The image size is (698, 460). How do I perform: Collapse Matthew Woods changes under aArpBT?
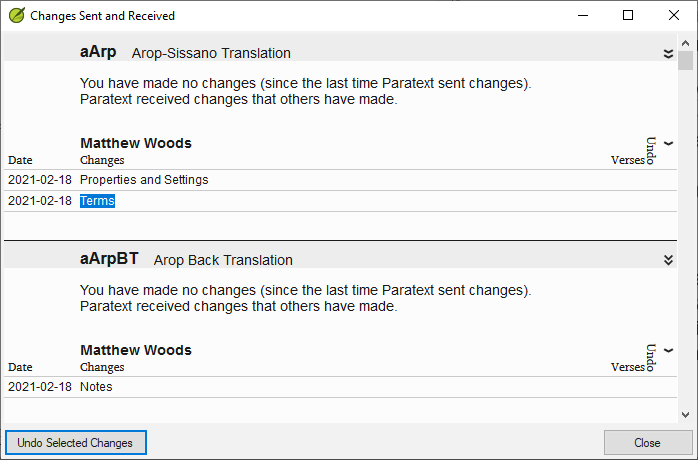coord(668,350)
